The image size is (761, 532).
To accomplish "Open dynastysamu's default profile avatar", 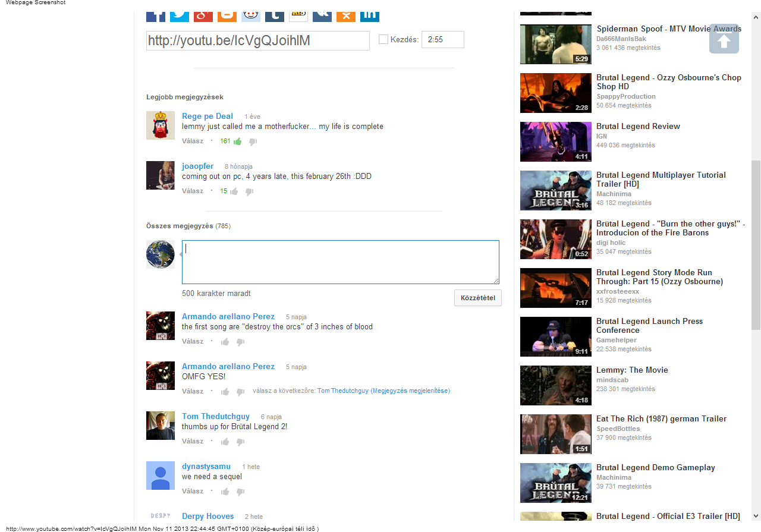I will (x=161, y=476).
